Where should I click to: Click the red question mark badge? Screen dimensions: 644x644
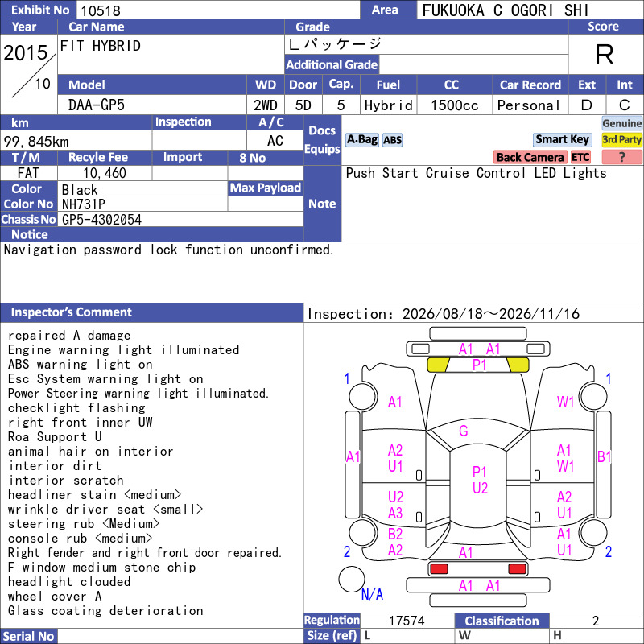(x=621, y=157)
